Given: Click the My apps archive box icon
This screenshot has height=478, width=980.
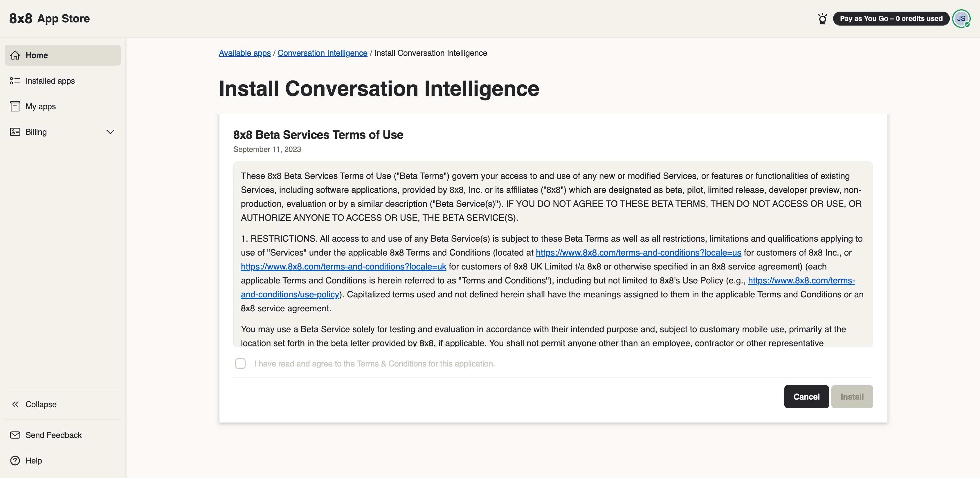Looking at the screenshot, I should coord(15,106).
